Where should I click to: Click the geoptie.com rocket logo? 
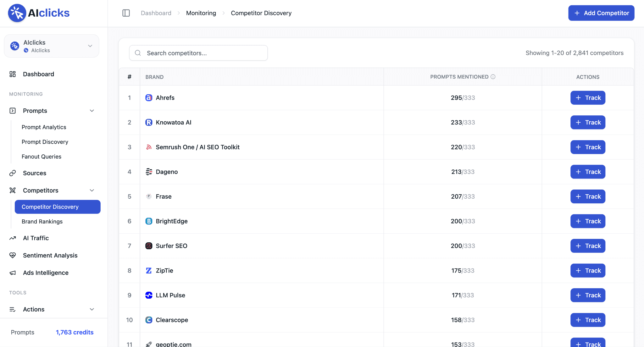pyautogui.click(x=149, y=344)
